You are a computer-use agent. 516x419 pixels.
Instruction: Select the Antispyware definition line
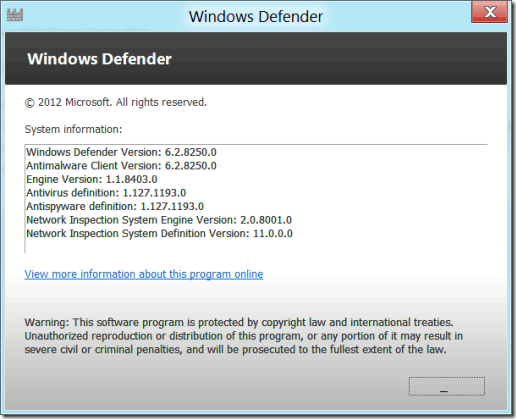115,206
